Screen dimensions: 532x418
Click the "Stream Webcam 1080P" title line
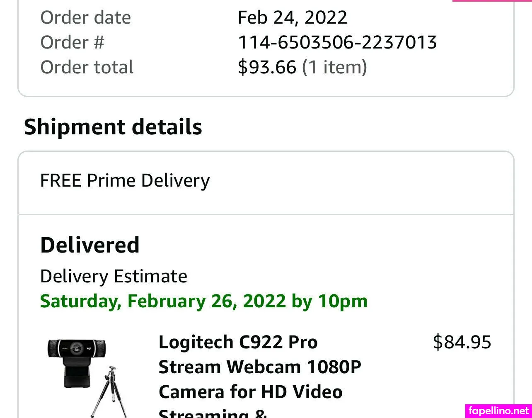click(260, 367)
